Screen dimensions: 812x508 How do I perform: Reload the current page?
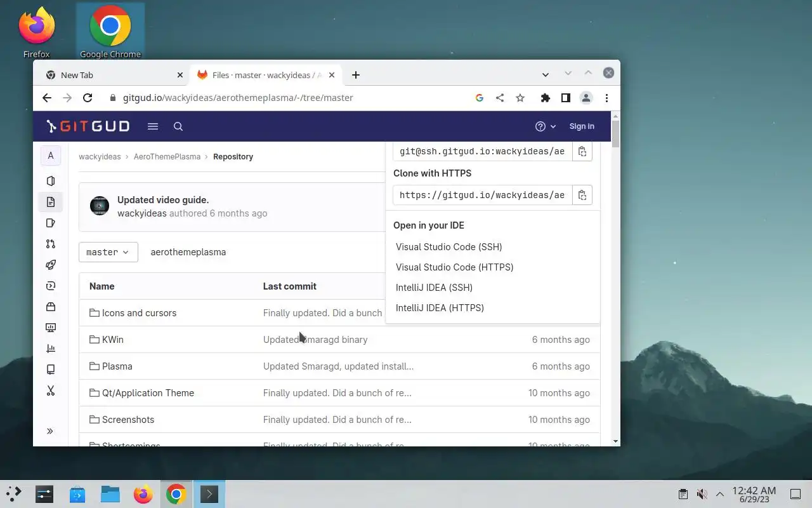tap(88, 98)
